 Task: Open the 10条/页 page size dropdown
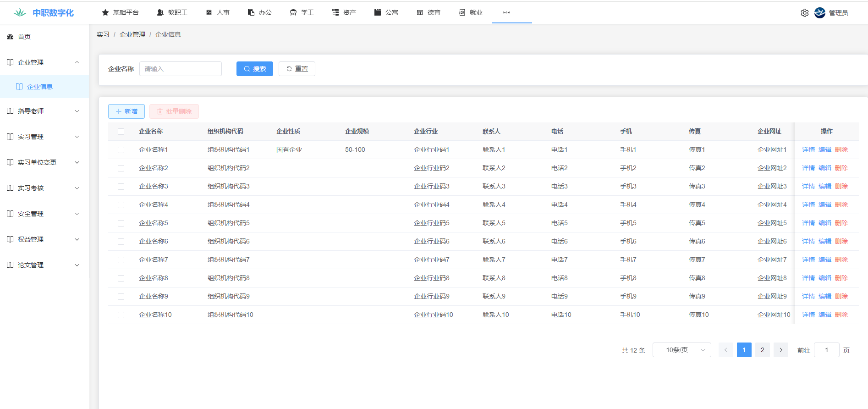tap(681, 350)
